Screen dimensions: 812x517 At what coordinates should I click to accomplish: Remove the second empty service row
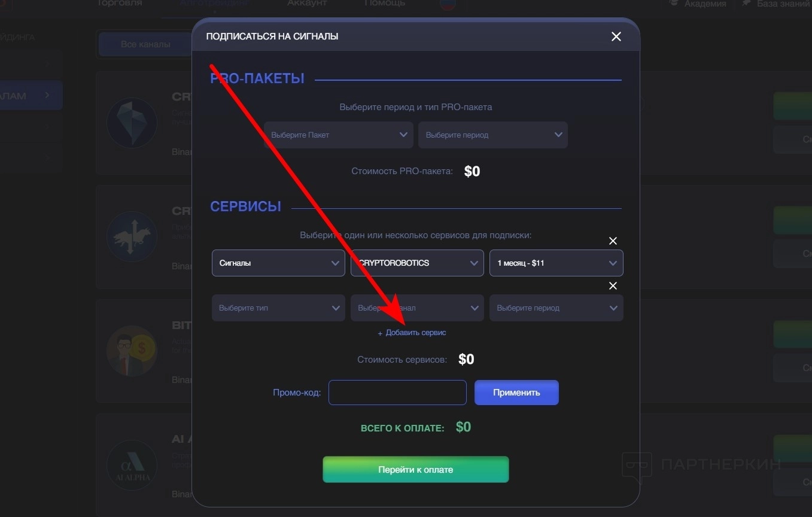[613, 286]
